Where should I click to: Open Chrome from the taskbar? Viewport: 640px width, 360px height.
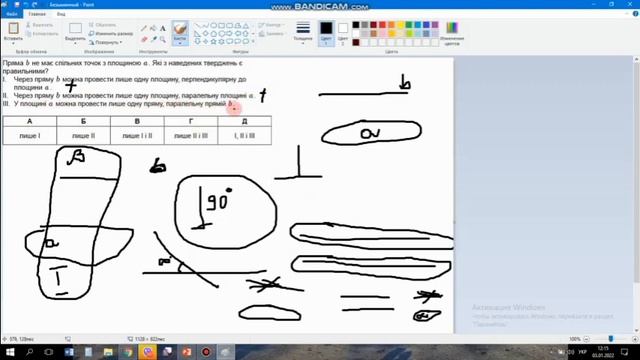128,352
